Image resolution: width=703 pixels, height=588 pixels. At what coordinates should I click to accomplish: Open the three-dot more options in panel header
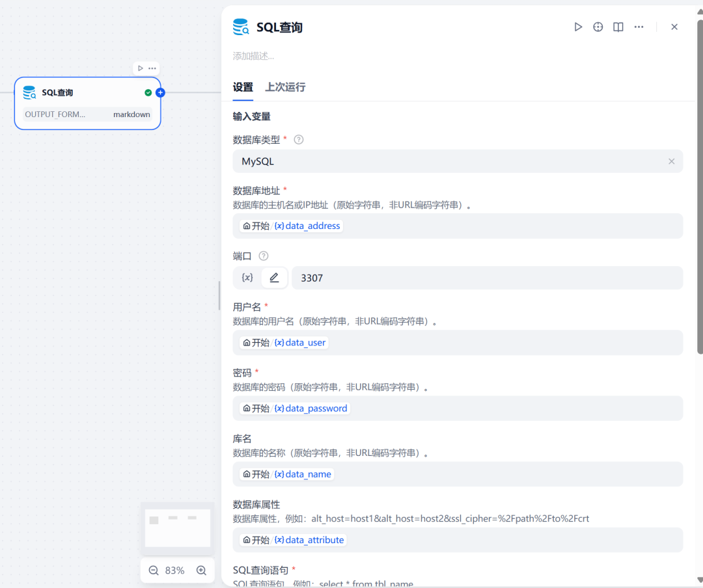pos(639,27)
